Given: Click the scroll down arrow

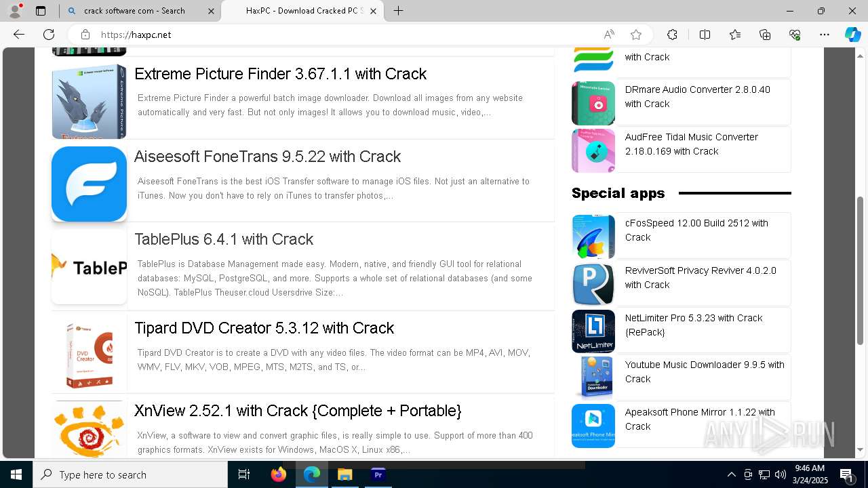Looking at the screenshot, I should click(x=861, y=449).
